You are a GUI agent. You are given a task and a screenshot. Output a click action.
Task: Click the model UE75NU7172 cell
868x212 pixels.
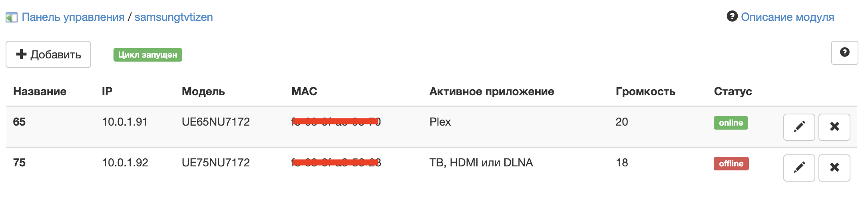pos(215,163)
